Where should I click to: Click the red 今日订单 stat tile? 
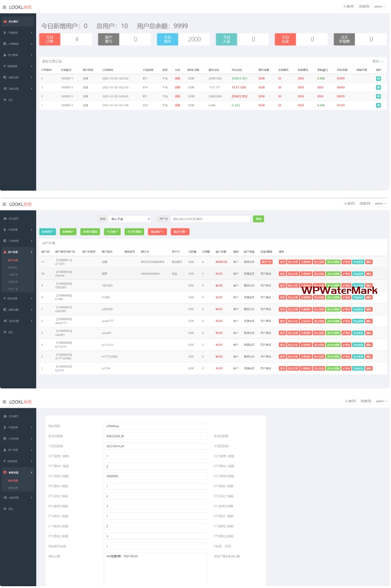pos(50,39)
